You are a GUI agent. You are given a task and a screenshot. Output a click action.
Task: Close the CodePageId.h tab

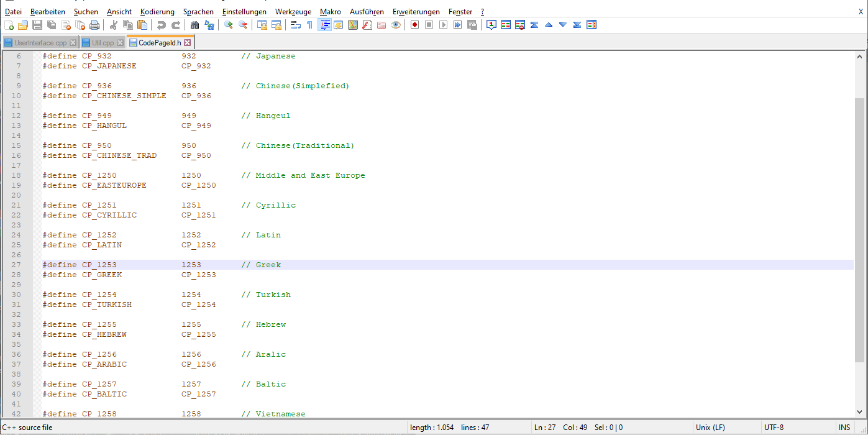(x=187, y=43)
